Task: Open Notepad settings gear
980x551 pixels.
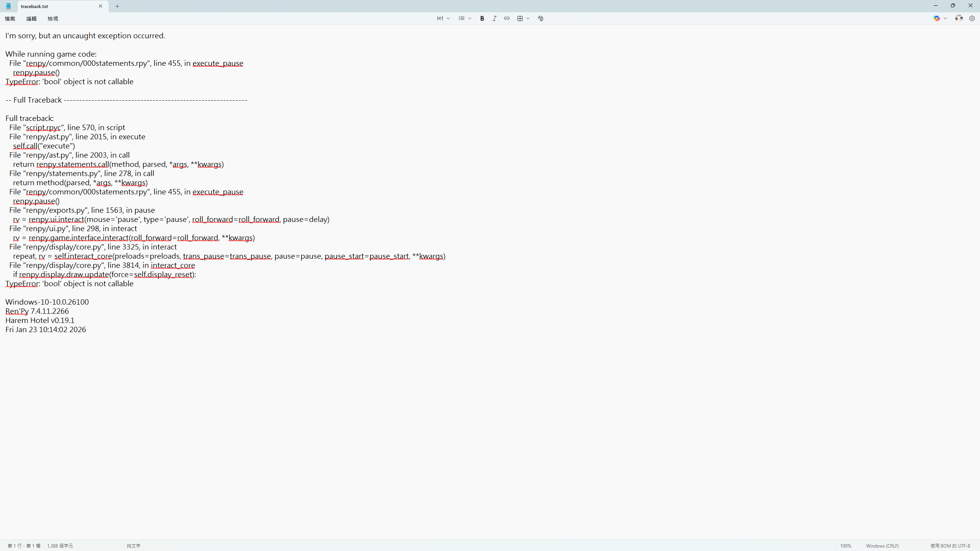Action: pyautogui.click(x=972, y=18)
